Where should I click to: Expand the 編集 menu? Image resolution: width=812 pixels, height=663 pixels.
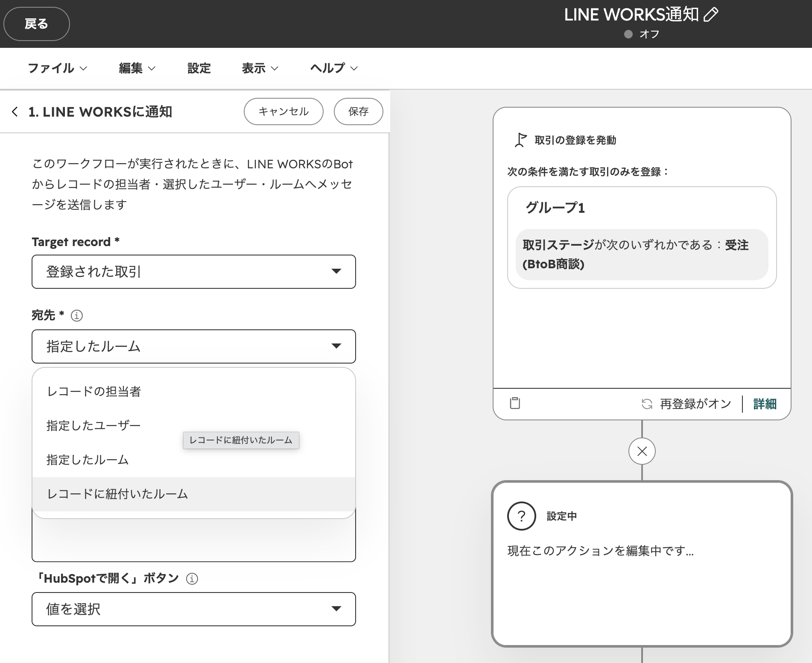click(137, 68)
